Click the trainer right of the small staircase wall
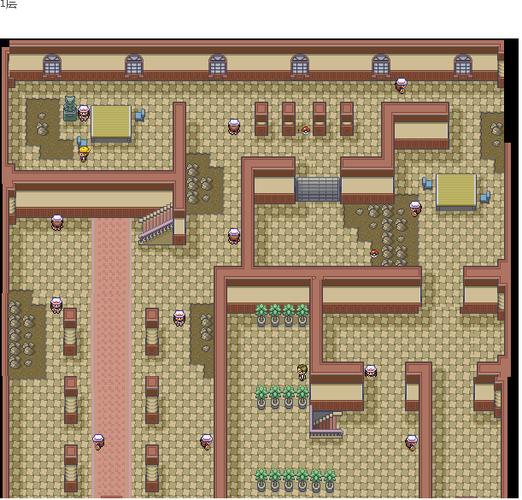 tap(371, 371)
